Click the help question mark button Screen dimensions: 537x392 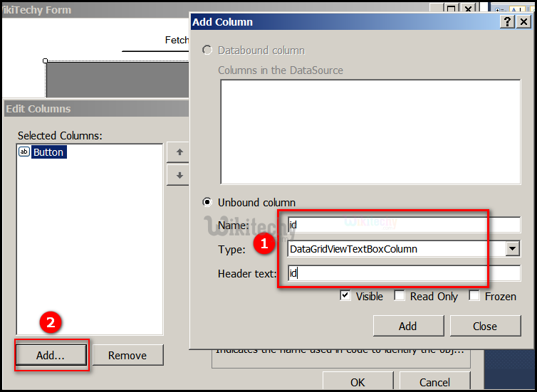pyautogui.click(x=506, y=22)
